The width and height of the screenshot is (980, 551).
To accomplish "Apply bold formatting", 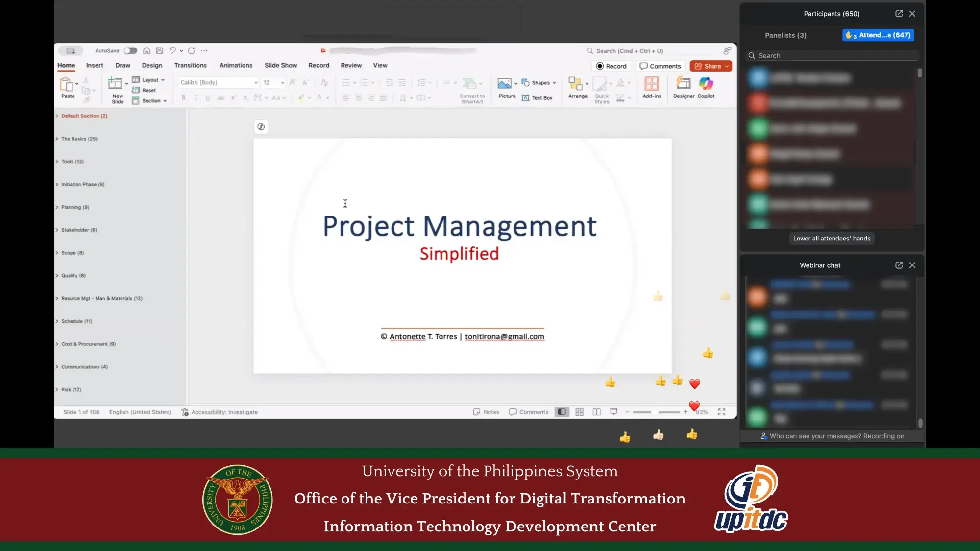I will [183, 97].
